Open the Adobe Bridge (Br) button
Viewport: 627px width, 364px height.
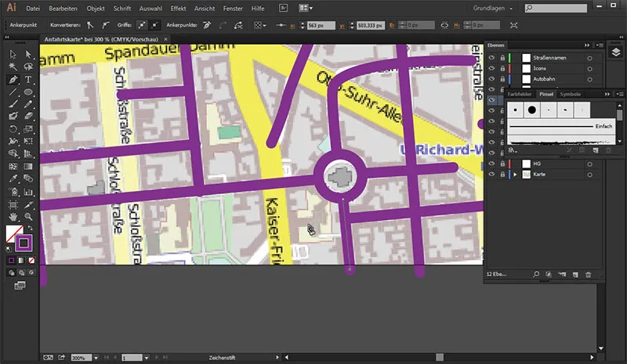pyautogui.click(x=283, y=8)
